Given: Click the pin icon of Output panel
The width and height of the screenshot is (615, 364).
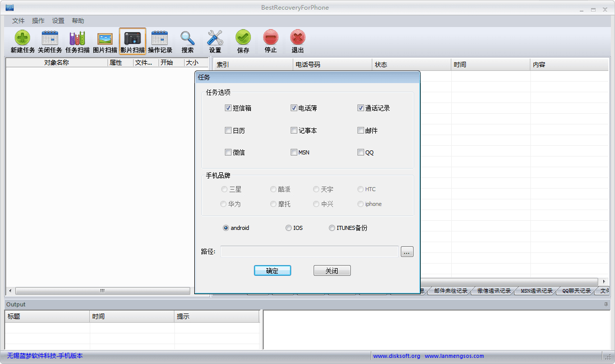Looking at the screenshot, I should click(606, 304).
